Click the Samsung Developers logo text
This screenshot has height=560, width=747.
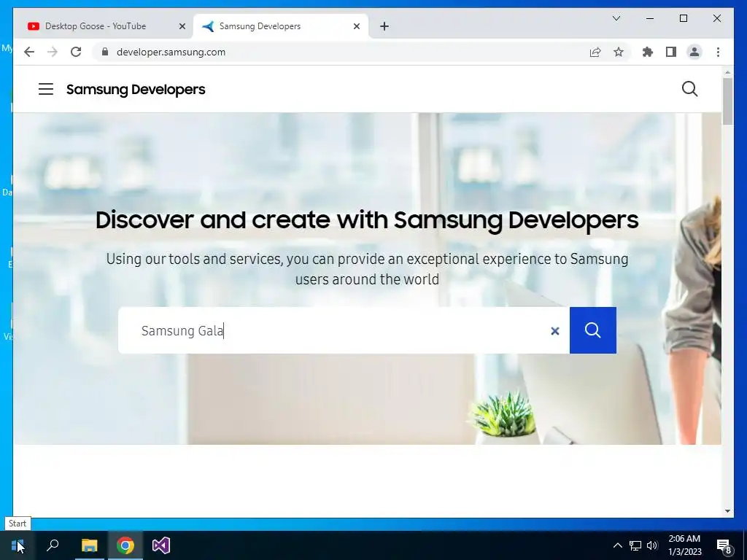click(x=136, y=90)
